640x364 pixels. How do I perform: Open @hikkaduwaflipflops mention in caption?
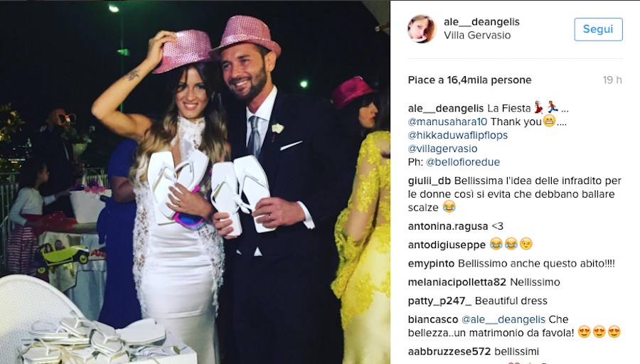(x=458, y=136)
